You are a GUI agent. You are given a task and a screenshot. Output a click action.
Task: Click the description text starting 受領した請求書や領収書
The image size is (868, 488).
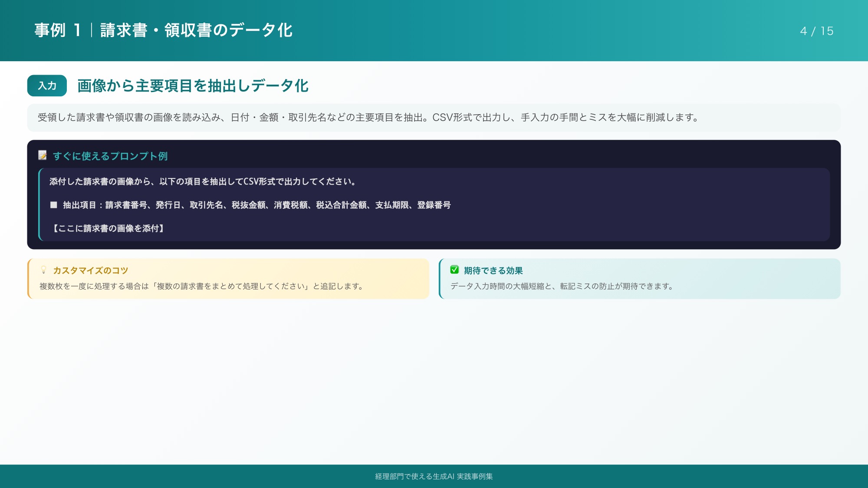pos(368,118)
